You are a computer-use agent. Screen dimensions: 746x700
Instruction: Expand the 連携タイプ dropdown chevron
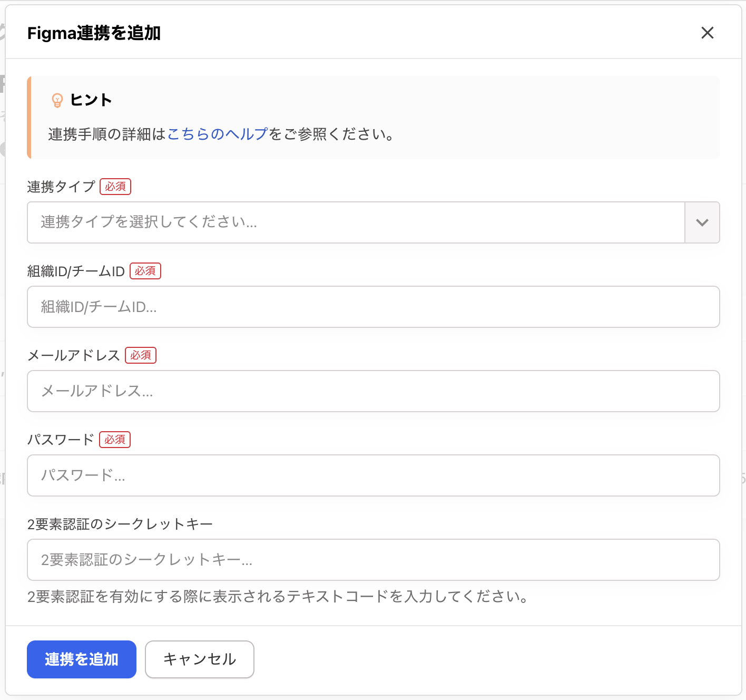click(702, 222)
